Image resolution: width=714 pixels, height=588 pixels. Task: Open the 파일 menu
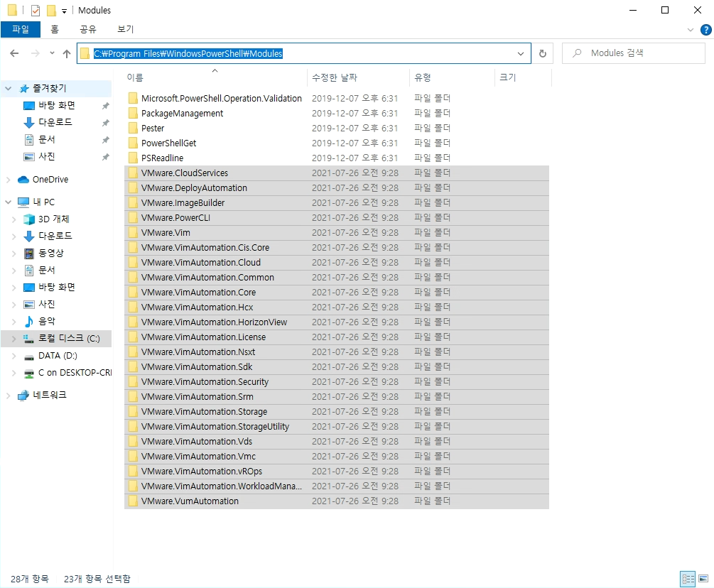[21, 29]
